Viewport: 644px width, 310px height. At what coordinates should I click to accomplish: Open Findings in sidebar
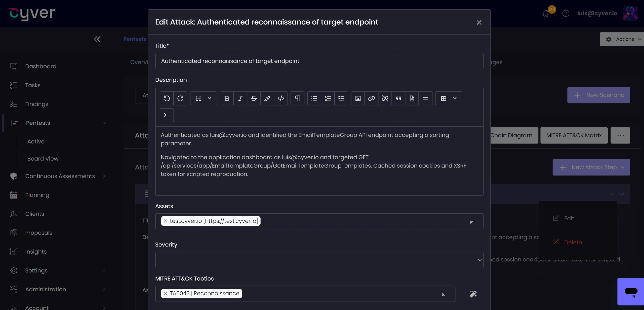(x=36, y=104)
